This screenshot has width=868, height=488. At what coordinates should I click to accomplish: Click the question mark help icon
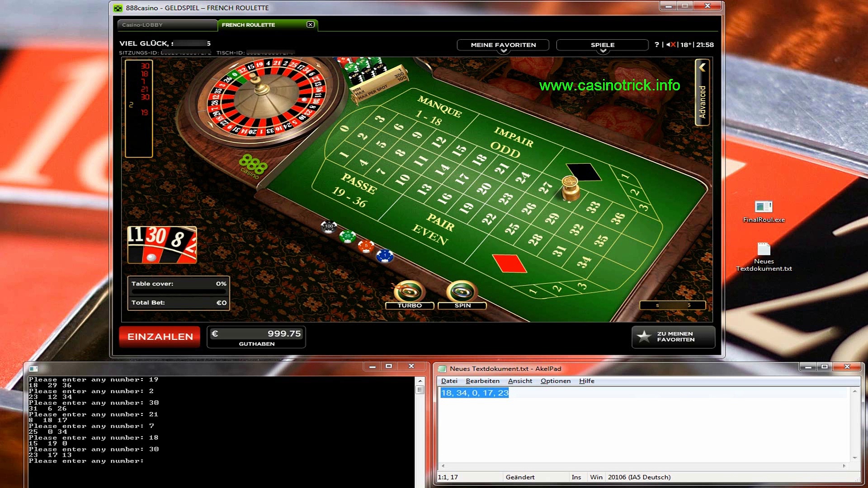pos(657,45)
